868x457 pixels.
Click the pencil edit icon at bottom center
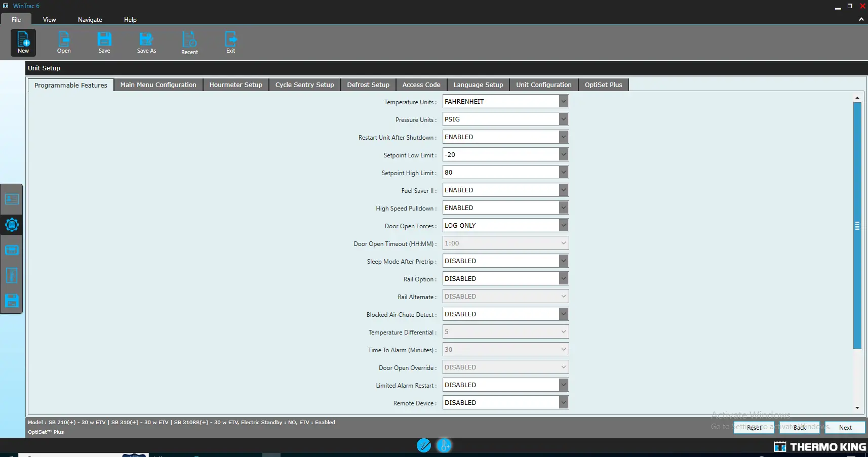pos(424,445)
